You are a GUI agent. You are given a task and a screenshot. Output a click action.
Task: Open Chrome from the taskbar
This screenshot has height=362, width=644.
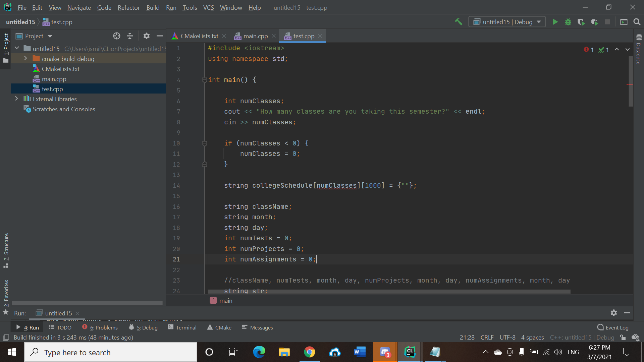tap(309, 352)
